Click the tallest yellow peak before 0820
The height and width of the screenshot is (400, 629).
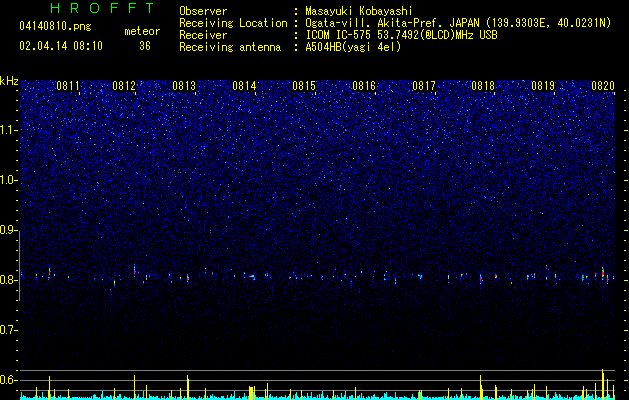click(x=603, y=382)
